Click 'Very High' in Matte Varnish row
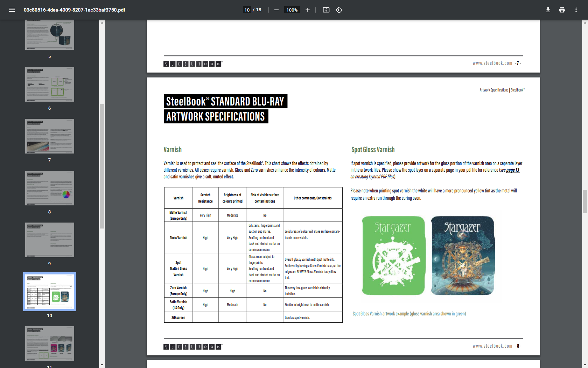Viewport: 588px width, 368px height. coord(205,215)
